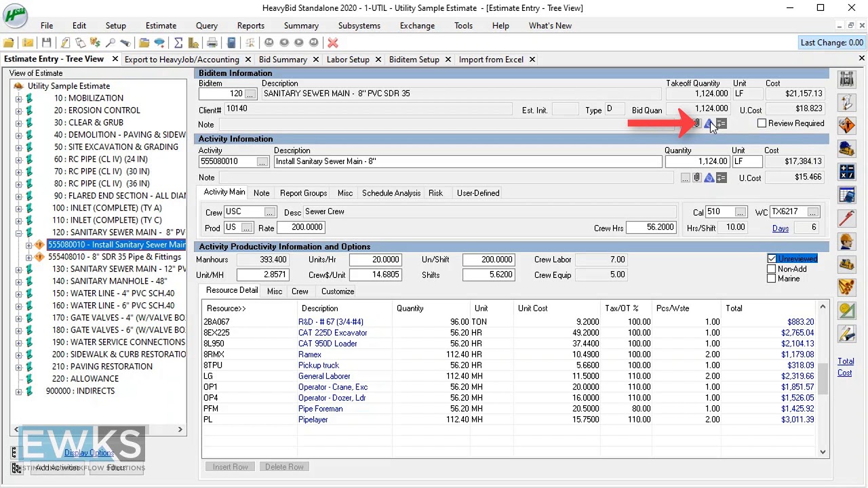868x488 pixels.
Task: Click the red X delete icon
Action: point(333,43)
